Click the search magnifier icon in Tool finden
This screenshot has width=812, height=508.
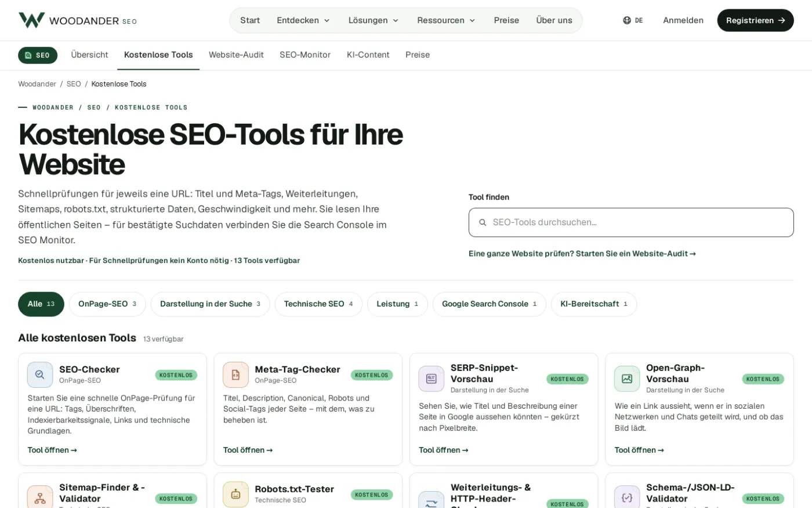(x=483, y=222)
